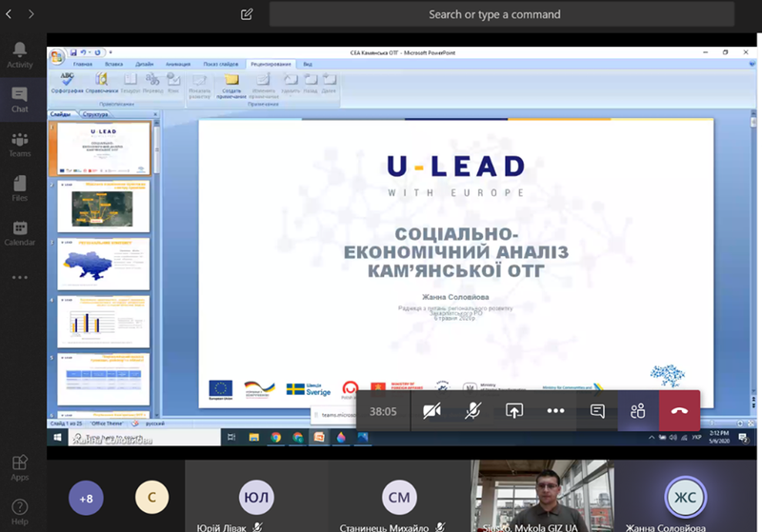Click Тезаурус ribbon button
This screenshot has width=762, height=532.
tap(130, 83)
